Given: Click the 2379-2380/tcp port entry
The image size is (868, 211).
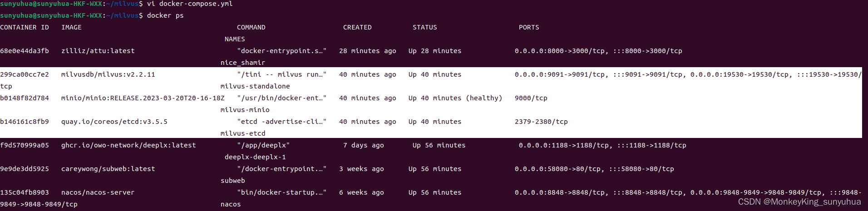Looking at the screenshot, I should point(541,122).
